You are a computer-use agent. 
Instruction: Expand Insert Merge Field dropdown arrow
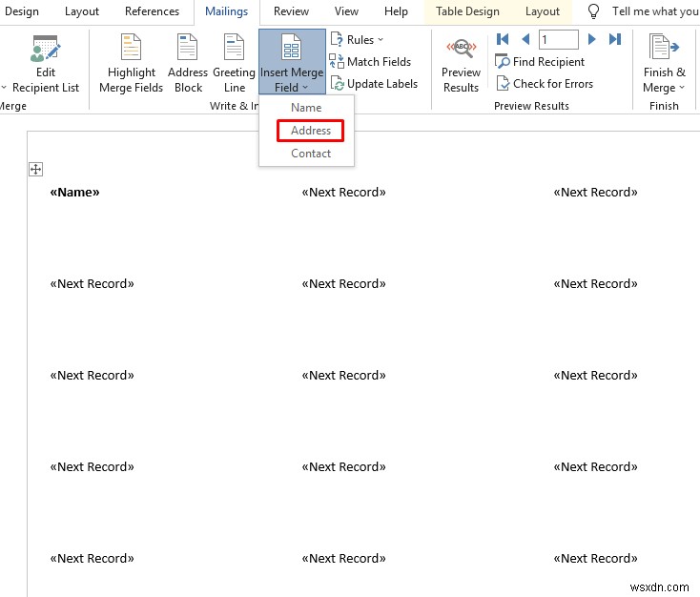click(x=305, y=88)
